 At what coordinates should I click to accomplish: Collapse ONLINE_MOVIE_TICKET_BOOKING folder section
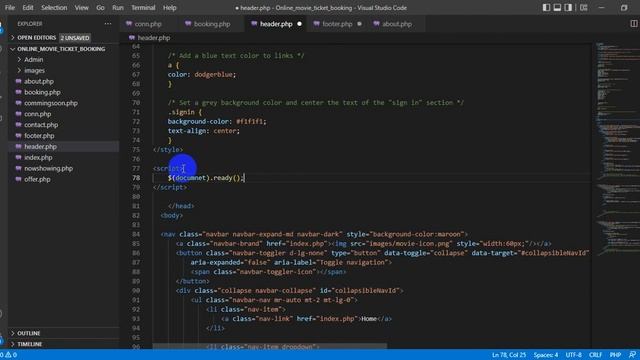pos(61,49)
